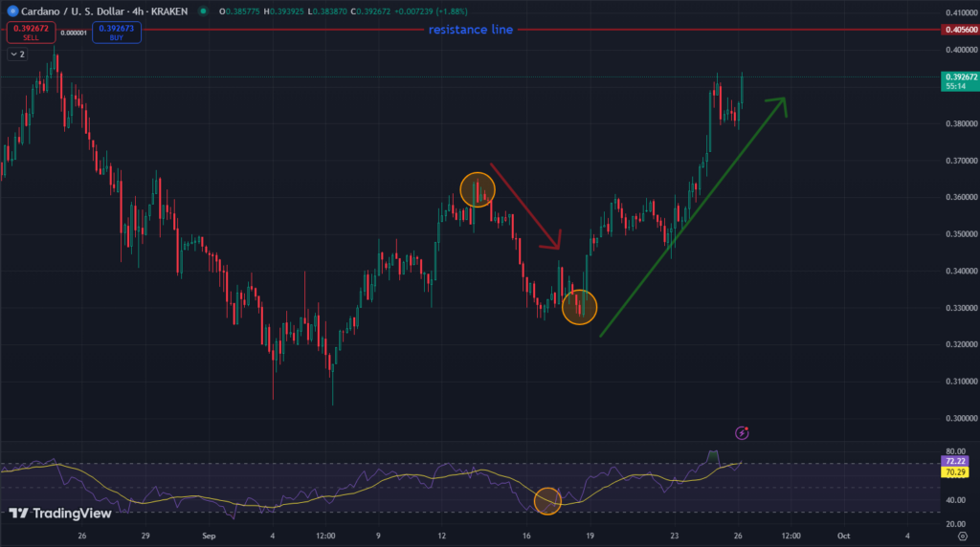Open chart settings gear icon
This screenshot has height=547, width=980.
coord(963,536)
